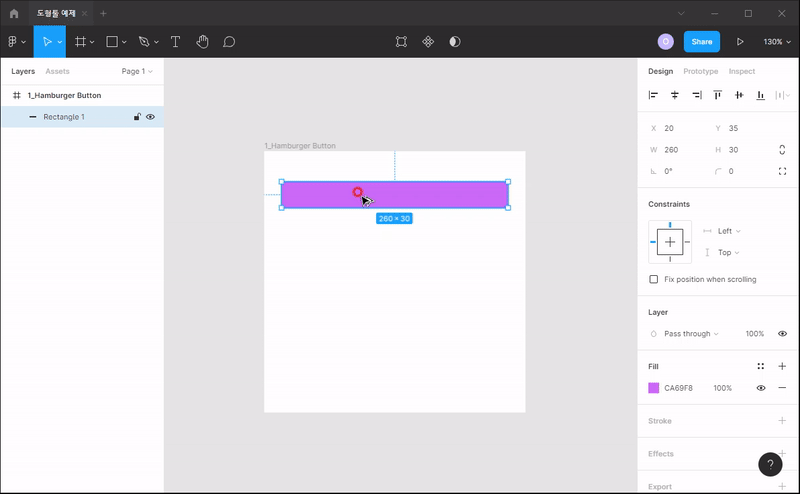Select the Comment tool
800x494 pixels.
click(x=229, y=42)
